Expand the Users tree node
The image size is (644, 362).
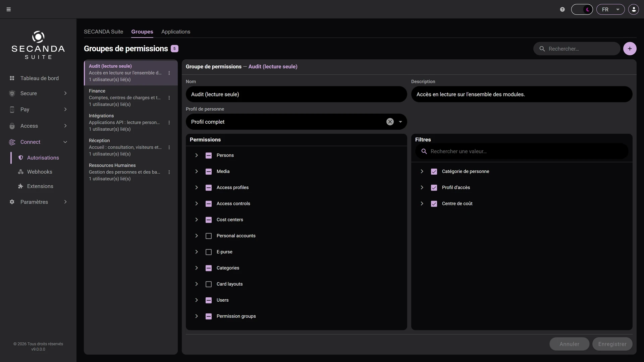click(x=197, y=300)
